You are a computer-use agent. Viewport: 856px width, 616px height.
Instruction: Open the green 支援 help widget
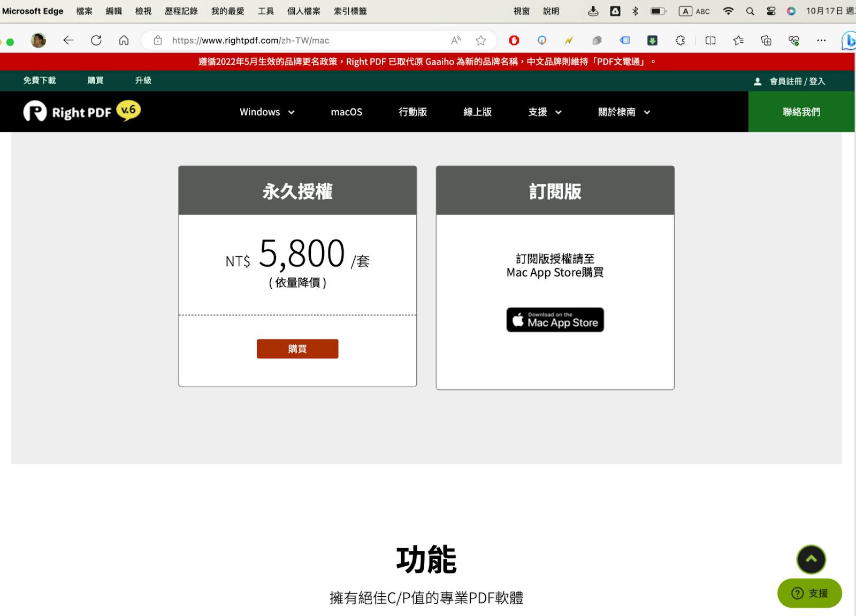[809, 593]
